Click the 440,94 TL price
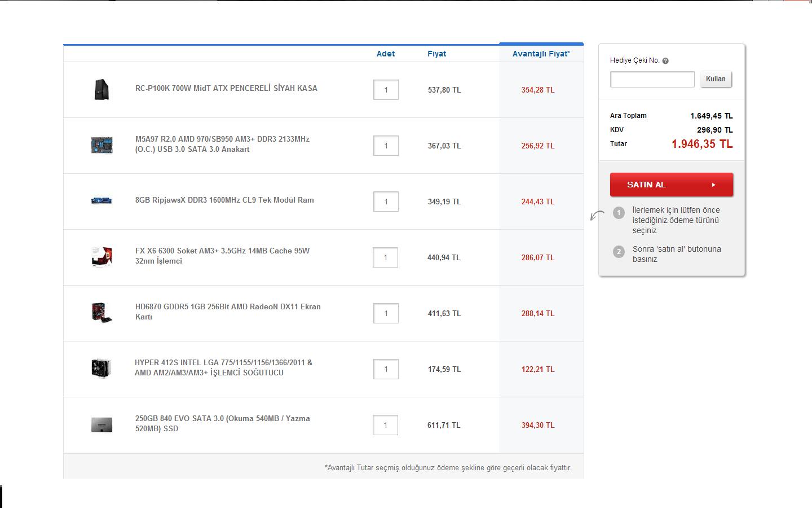The width and height of the screenshot is (812, 508). tap(444, 257)
